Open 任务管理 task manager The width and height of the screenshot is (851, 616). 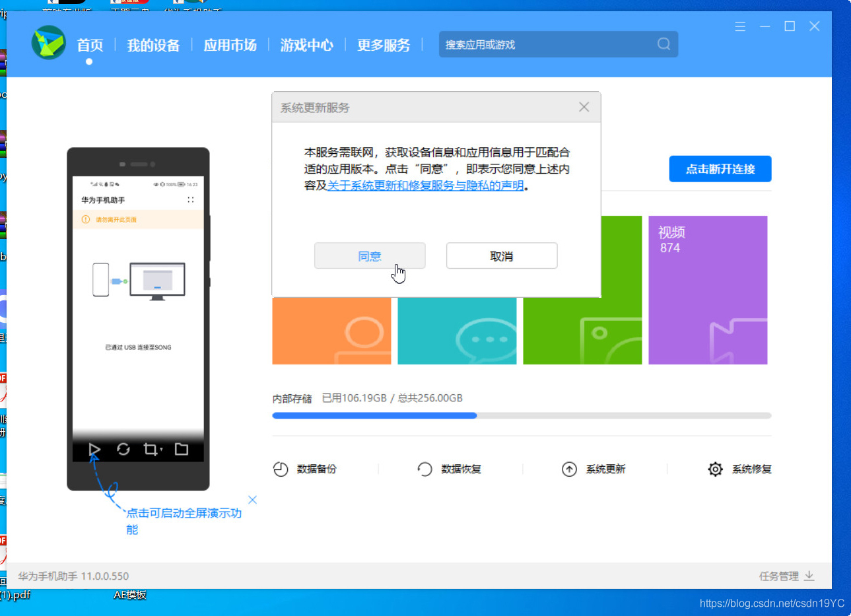[779, 576]
